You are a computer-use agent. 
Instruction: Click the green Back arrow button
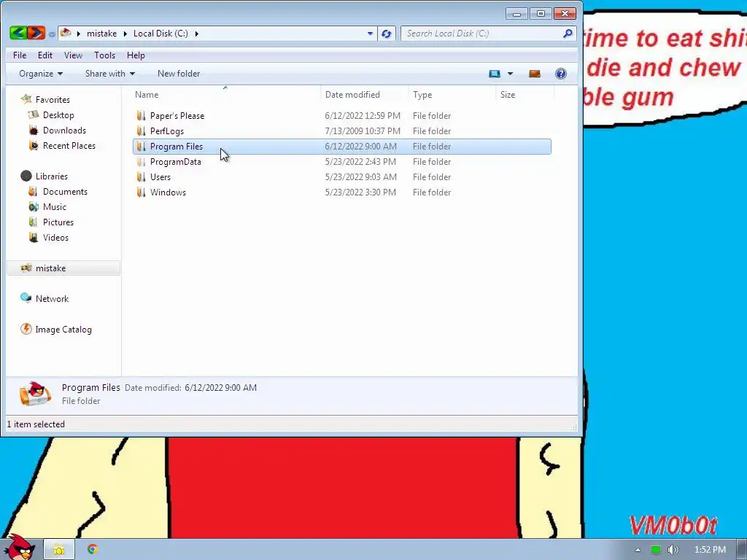point(18,33)
